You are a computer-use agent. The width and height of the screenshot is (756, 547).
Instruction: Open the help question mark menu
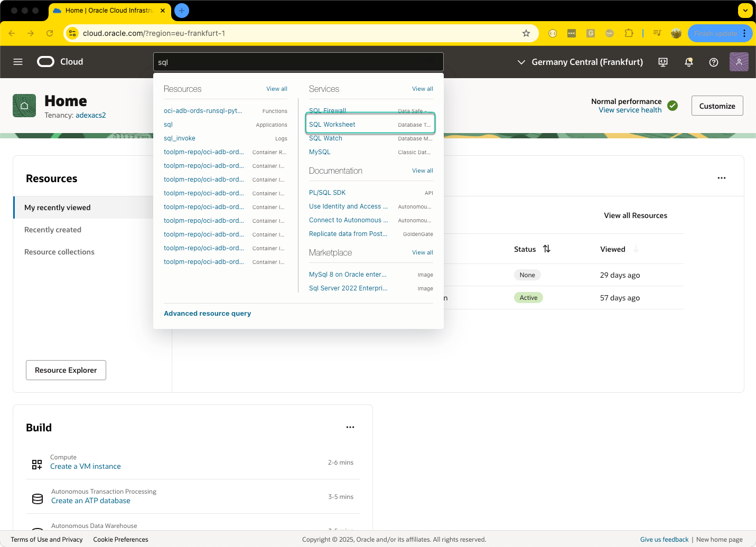tap(714, 62)
